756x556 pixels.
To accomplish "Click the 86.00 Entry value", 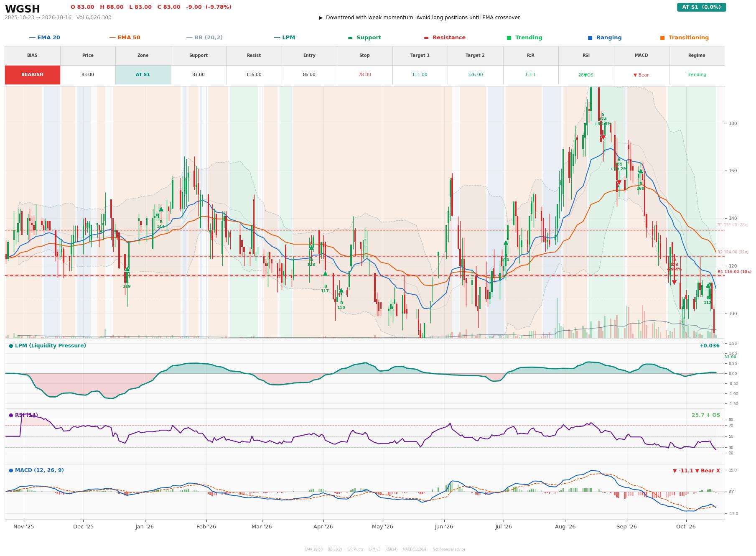I will click(309, 75).
